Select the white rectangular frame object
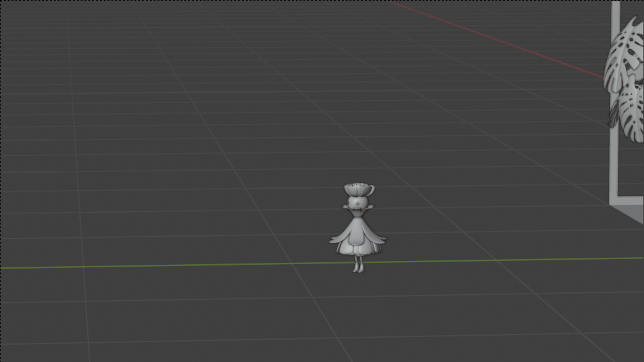644x362 pixels. [x=615, y=164]
